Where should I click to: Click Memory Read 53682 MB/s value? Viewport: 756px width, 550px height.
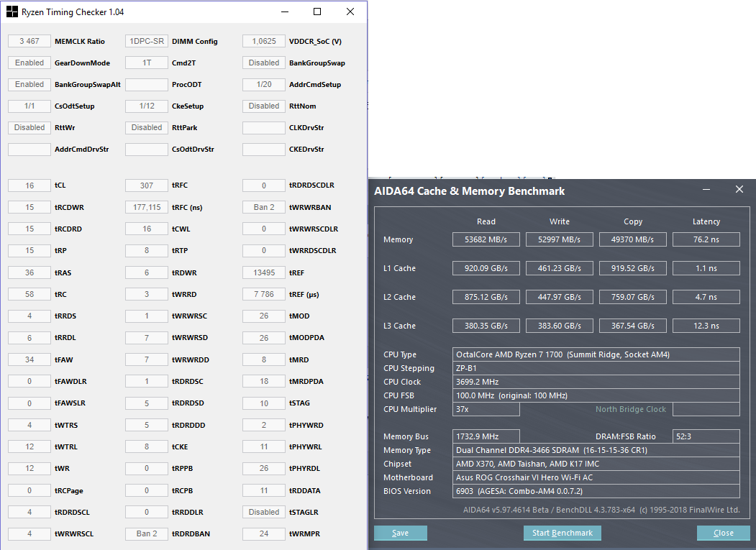click(486, 239)
